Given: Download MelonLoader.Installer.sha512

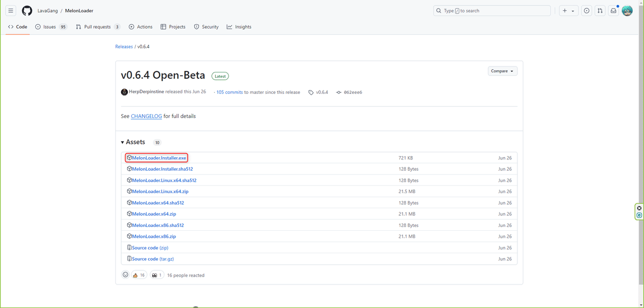Looking at the screenshot, I should coord(162,169).
